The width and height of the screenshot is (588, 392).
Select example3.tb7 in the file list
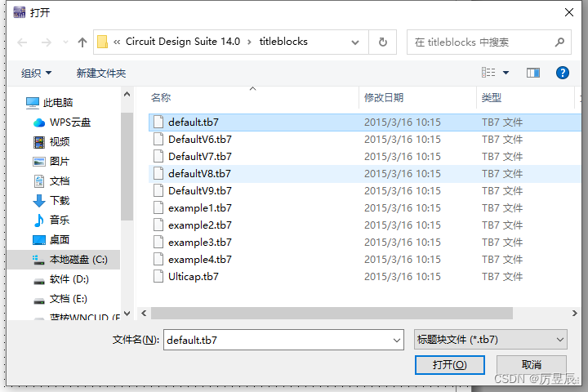click(199, 242)
